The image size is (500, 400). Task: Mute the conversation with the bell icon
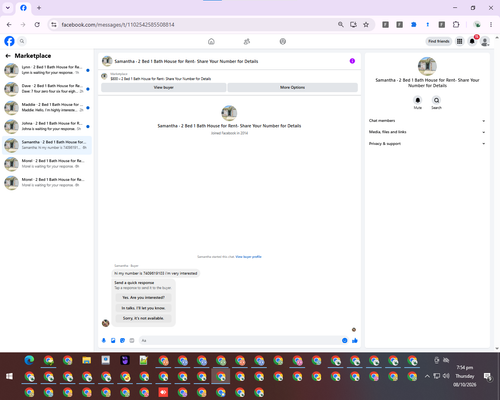click(418, 100)
